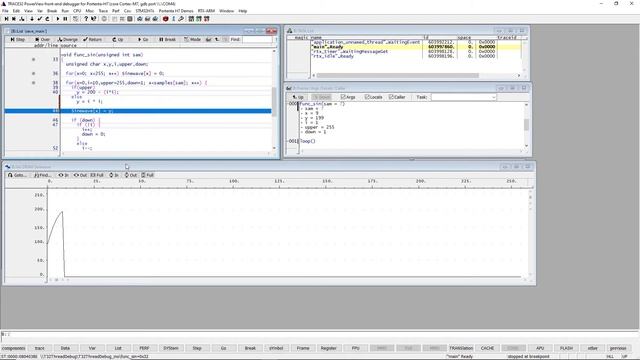Click the wrench tools toolbar icon
Screen dimensions: 640x360
pyautogui.click(x=181, y=19)
